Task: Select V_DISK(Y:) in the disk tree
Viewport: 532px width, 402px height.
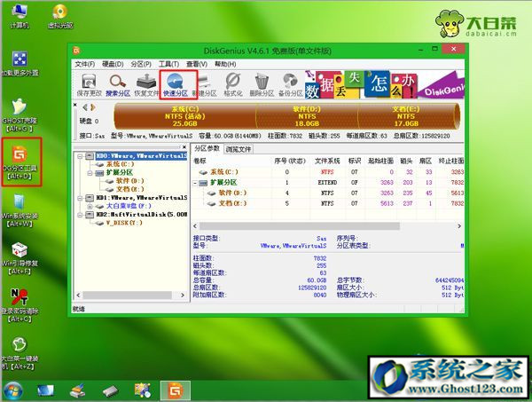Action: point(124,223)
